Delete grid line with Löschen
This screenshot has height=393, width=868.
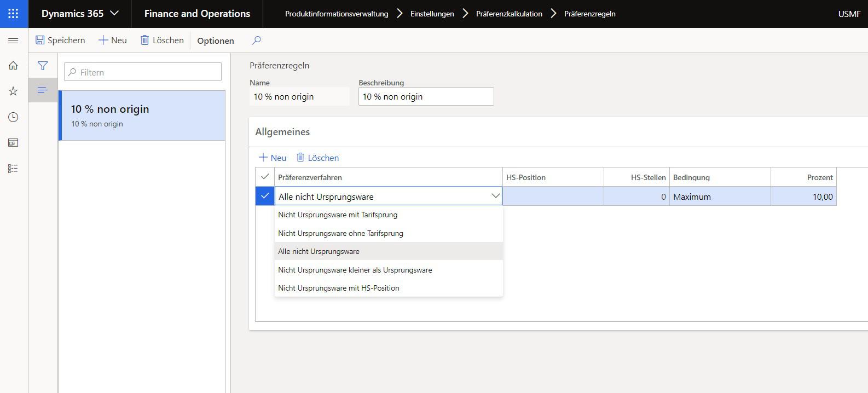click(x=317, y=158)
